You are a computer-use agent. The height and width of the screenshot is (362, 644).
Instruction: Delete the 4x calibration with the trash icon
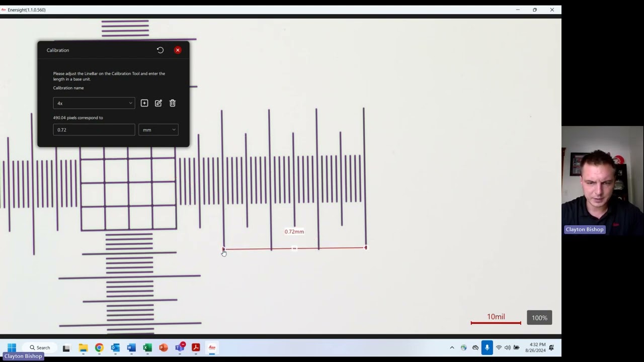coord(173,103)
